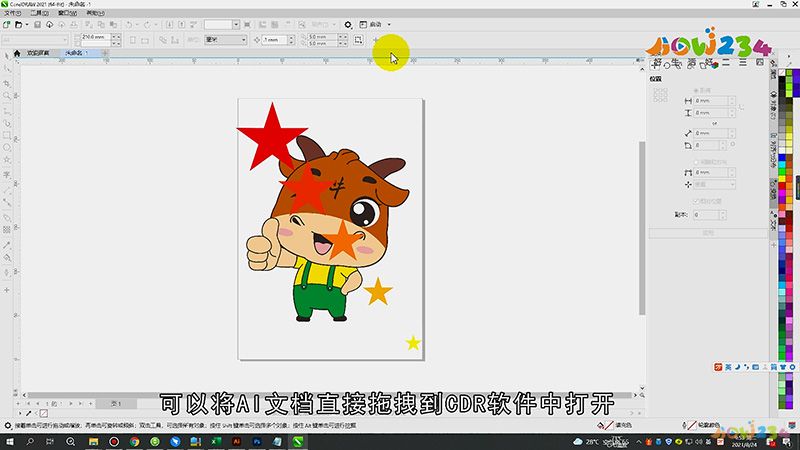Click the Save disk icon
The width and height of the screenshot is (800, 450).
37,24
